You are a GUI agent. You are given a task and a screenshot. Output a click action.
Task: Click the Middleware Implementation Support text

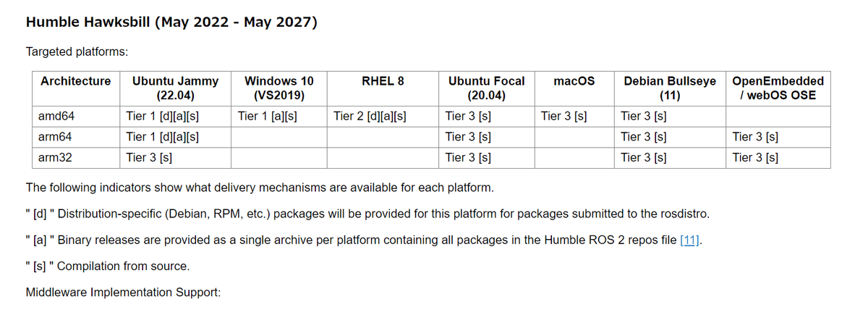(x=123, y=293)
